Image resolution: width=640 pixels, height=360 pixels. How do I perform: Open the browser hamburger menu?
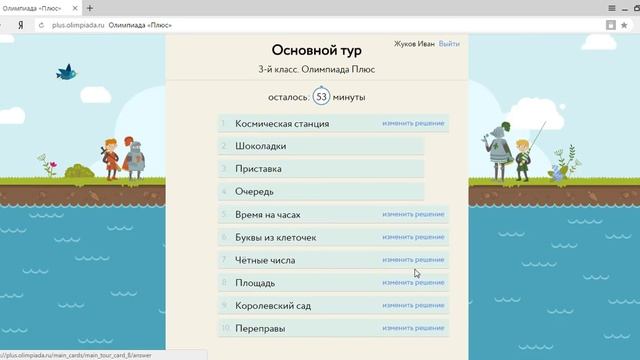point(612,8)
